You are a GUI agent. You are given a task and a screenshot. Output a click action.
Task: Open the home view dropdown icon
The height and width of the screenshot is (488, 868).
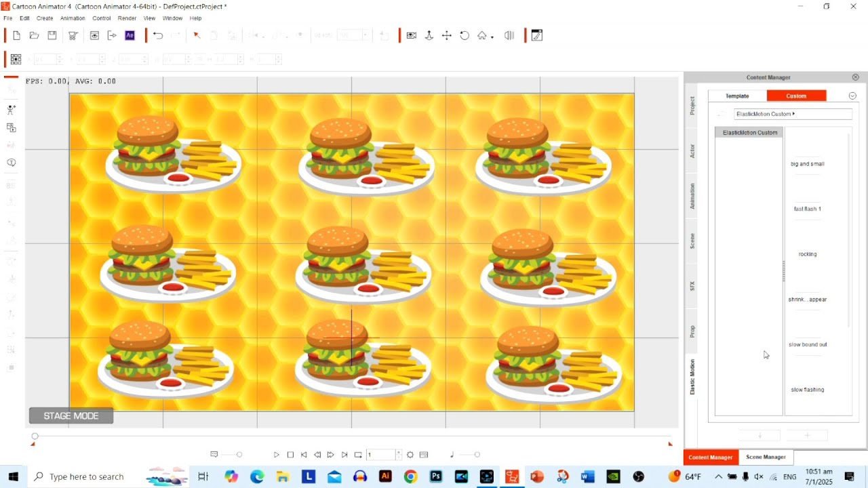pyautogui.click(x=485, y=35)
